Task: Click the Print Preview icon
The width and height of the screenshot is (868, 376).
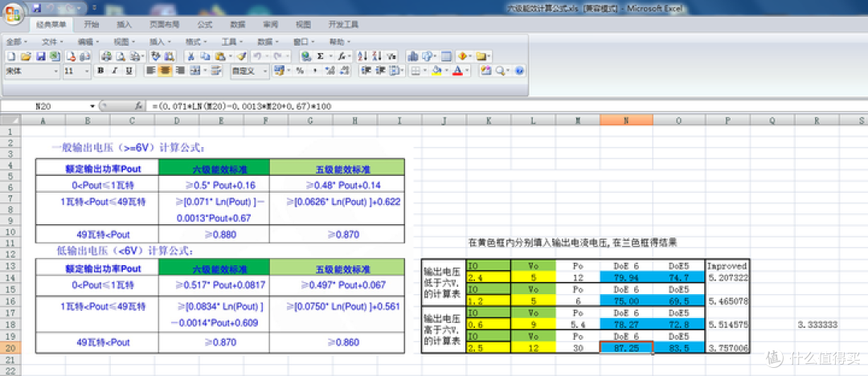Action: [120, 56]
